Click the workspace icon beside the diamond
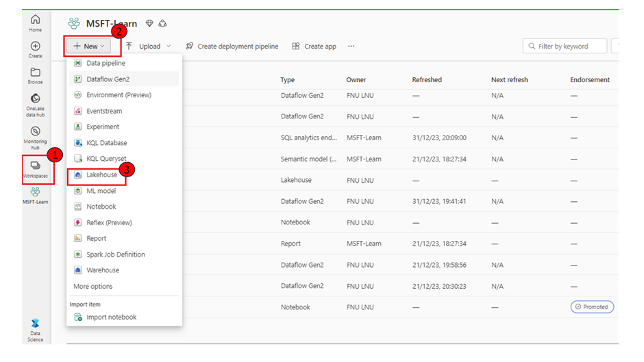644x362 pixels. 162,23
